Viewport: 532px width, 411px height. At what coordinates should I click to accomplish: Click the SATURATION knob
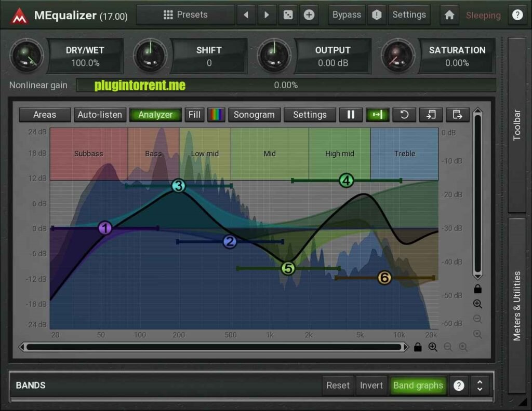pos(398,56)
